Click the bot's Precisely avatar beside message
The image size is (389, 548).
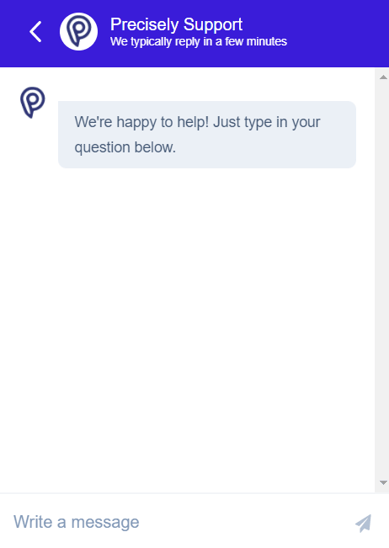pyautogui.click(x=33, y=102)
